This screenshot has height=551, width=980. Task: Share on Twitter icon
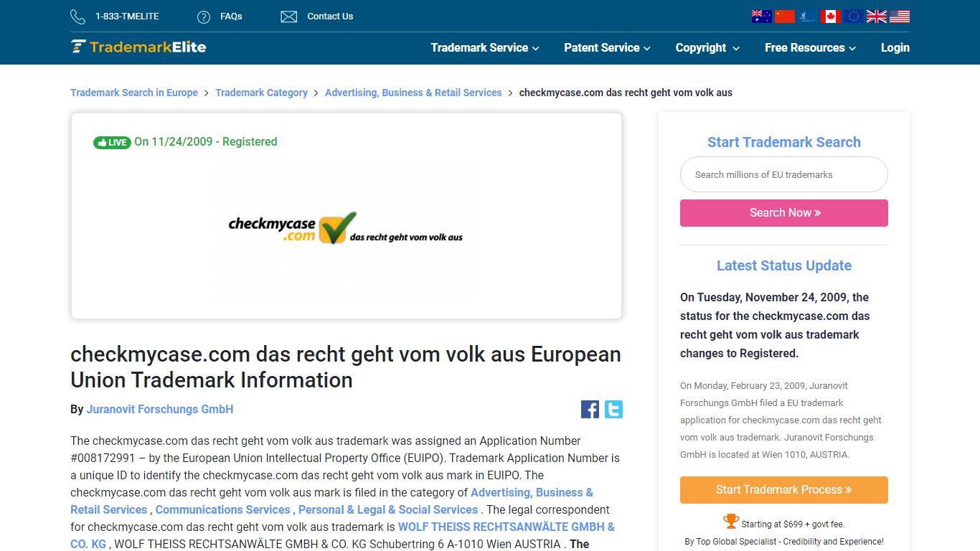[613, 410]
